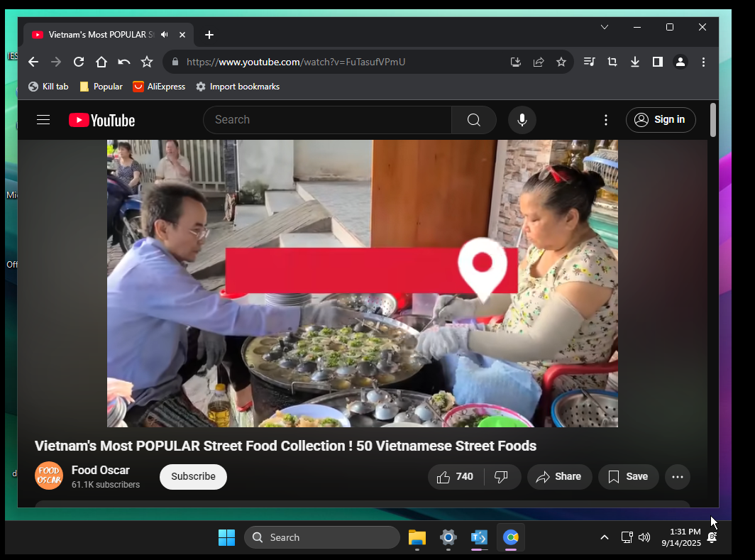The width and height of the screenshot is (755, 560).
Task: Click the install page icon in address bar
Action: 516,62
